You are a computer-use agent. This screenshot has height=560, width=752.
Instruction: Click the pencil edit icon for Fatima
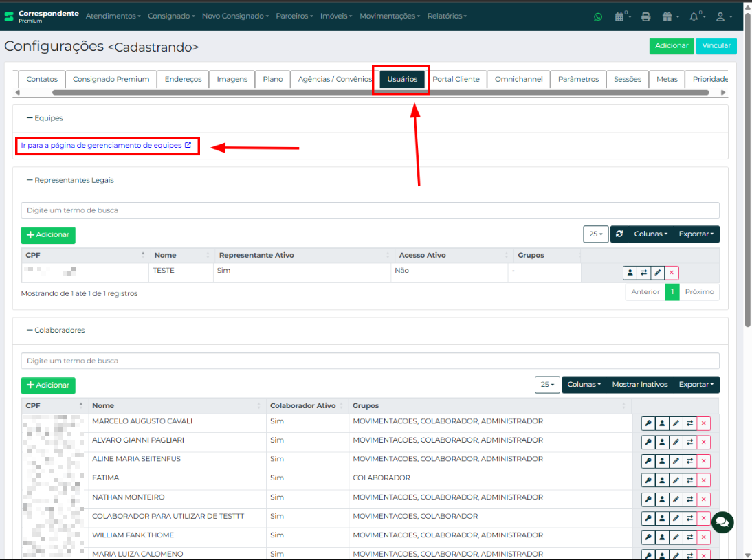676,480
